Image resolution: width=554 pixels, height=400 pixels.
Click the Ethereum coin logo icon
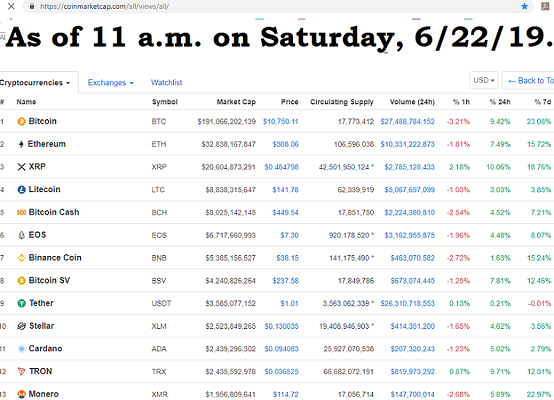(x=21, y=144)
